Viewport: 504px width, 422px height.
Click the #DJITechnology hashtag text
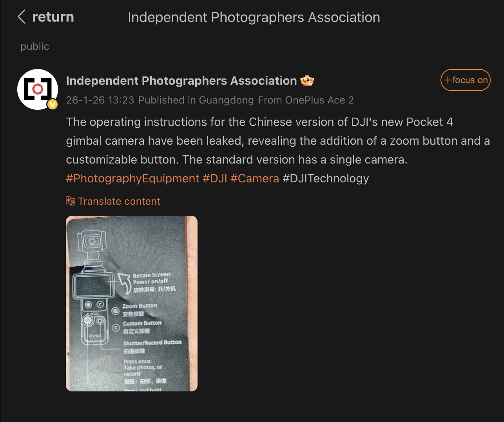click(x=326, y=178)
